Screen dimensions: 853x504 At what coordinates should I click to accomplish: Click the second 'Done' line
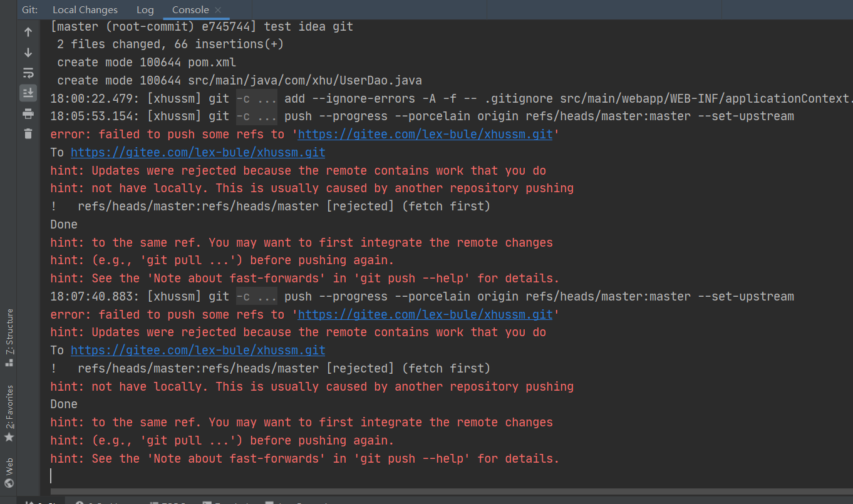pyautogui.click(x=64, y=404)
